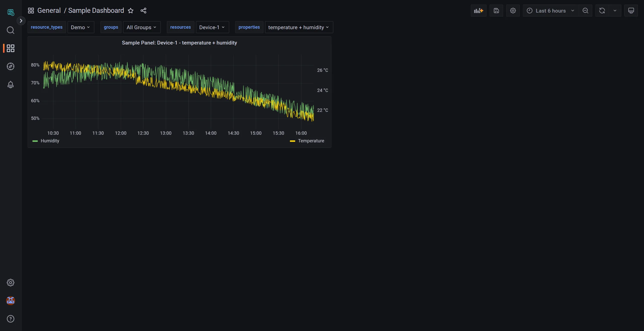Viewport: 644px width, 331px height.
Task: Open the General folder breadcrumb
Action: tap(49, 11)
